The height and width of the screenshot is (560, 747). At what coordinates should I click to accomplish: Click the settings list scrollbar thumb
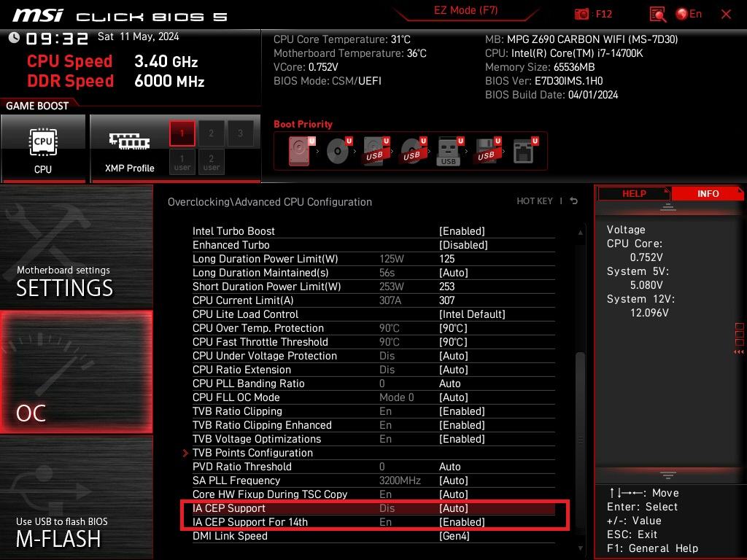coord(580,440)
